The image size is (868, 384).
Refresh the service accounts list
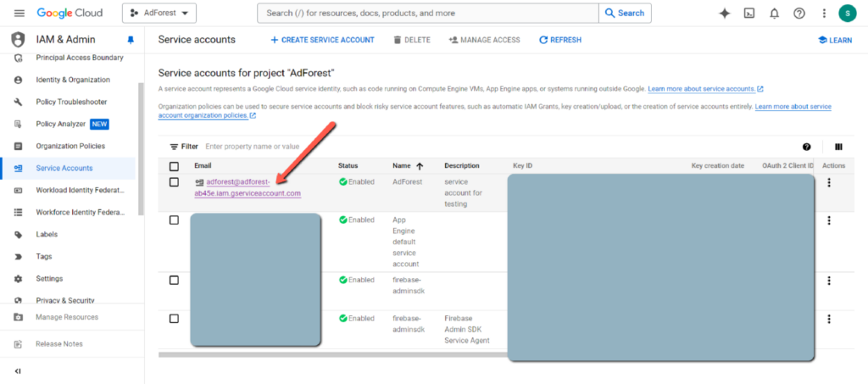pyautogui.click(x=560, y=40)
